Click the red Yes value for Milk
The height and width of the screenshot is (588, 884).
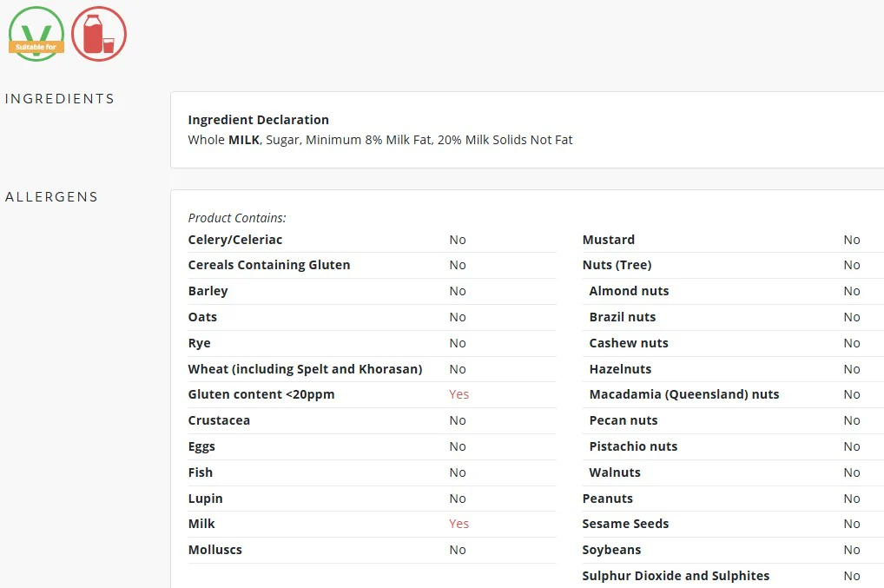[458, 524]
